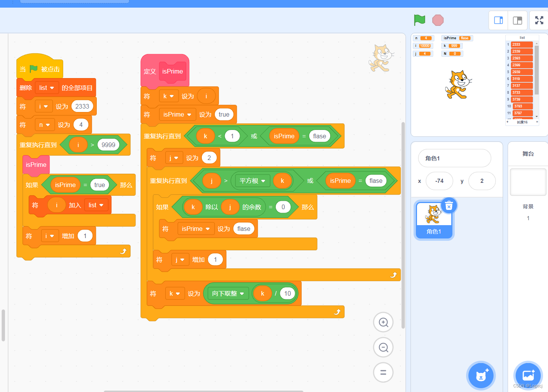Screen dimensions: 548x392
Task: Zoom out of the code workspace
Action: (383, 347)
